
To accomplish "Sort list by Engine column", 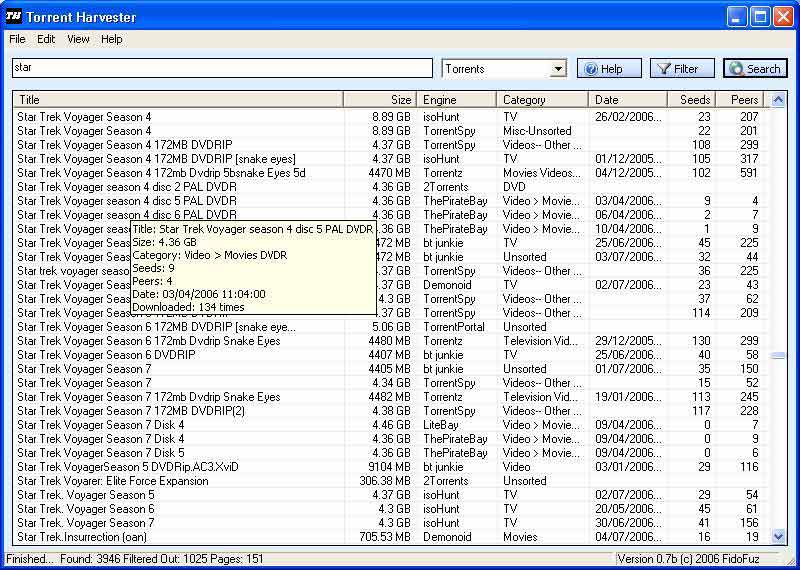I will (456, 100).
